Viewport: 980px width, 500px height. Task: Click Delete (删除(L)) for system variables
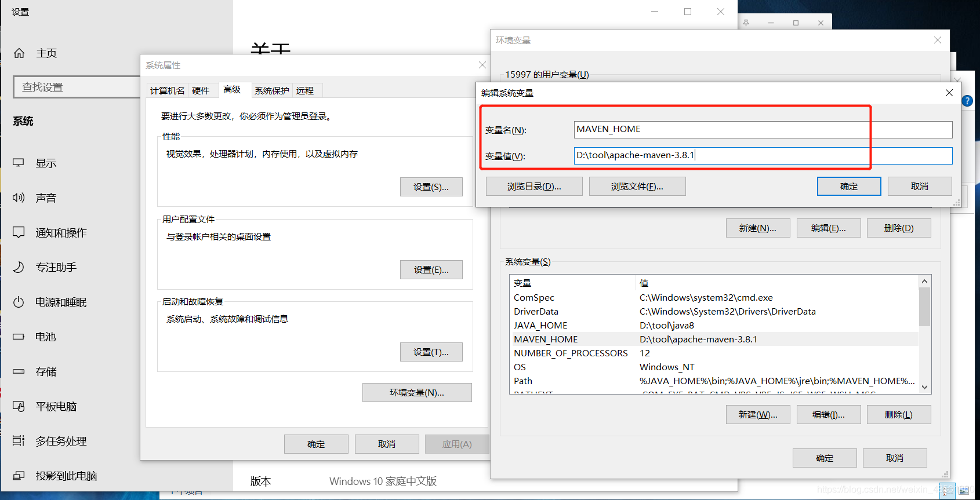[x=899, y=415]
